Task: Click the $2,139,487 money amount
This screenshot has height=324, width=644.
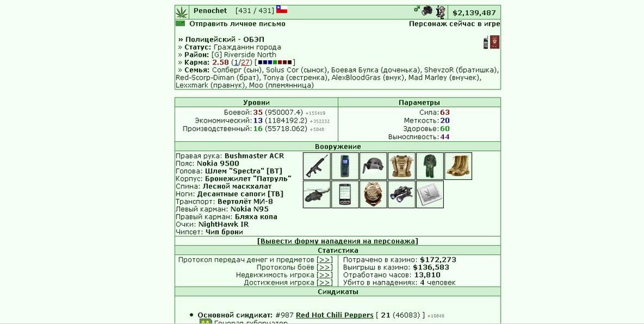Action: 474,12
